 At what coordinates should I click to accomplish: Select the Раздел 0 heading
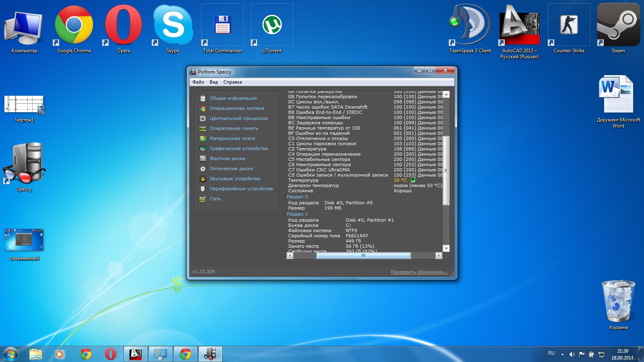pyautogui.click(x=297, y=197)
